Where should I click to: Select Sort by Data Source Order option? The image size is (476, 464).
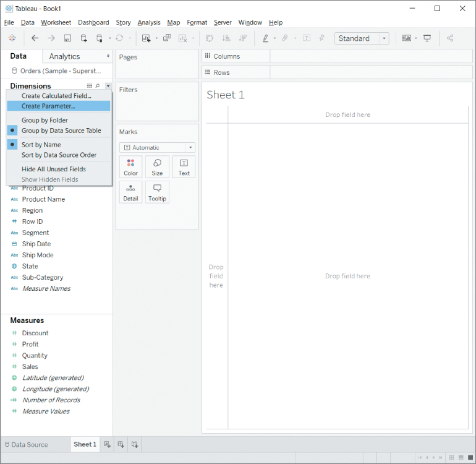(x=59, y=155)
